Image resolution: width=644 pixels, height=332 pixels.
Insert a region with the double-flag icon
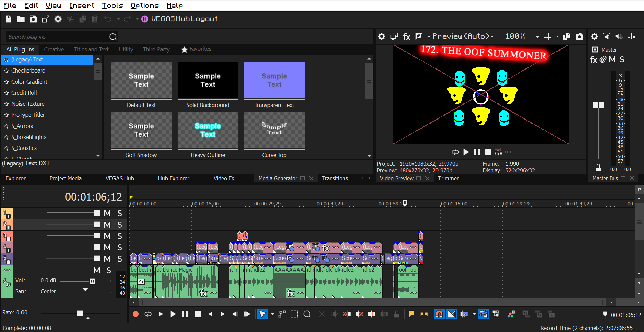pos(424,314)
